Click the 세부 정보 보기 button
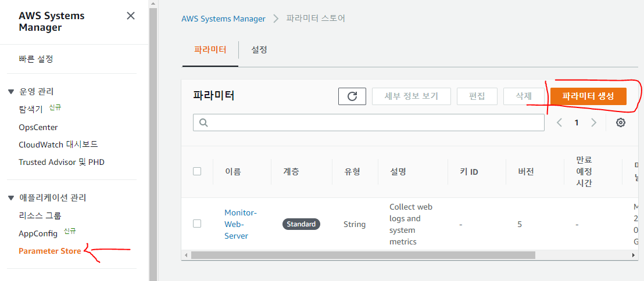The image size is (644, 281). pos(412,96)
